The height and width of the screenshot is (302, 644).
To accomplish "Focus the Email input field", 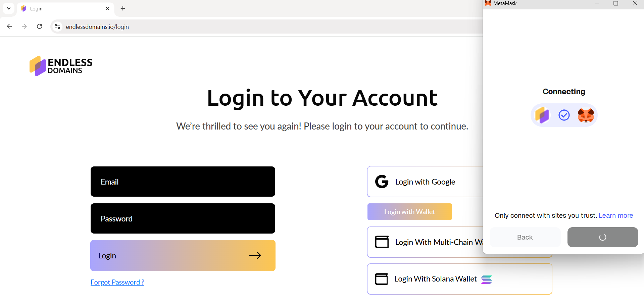I will point(183,182).
